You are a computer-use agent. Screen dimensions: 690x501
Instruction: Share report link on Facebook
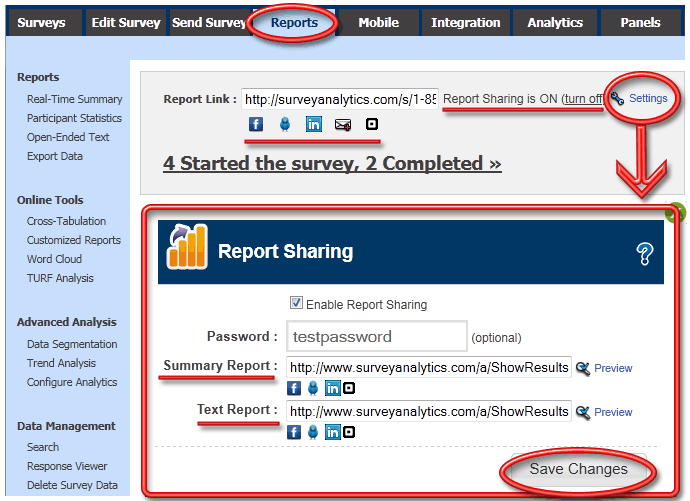pos(256,124)
